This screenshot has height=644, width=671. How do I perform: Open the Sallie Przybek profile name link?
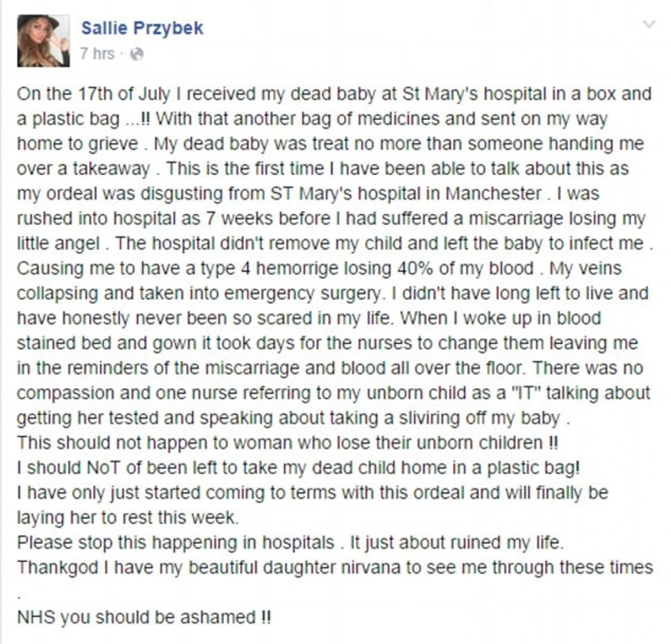[142, 28]
